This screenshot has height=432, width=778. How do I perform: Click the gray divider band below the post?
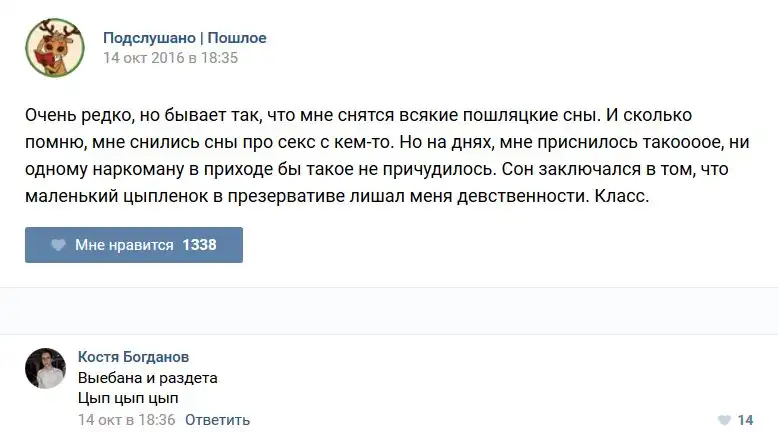tap(389, 312)
